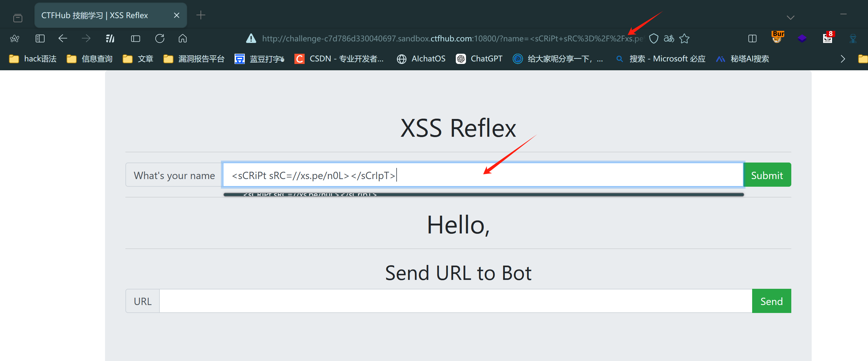Click the URL input field
The height and width of the screenshot is (361, 868).
(x=455, y=301)
